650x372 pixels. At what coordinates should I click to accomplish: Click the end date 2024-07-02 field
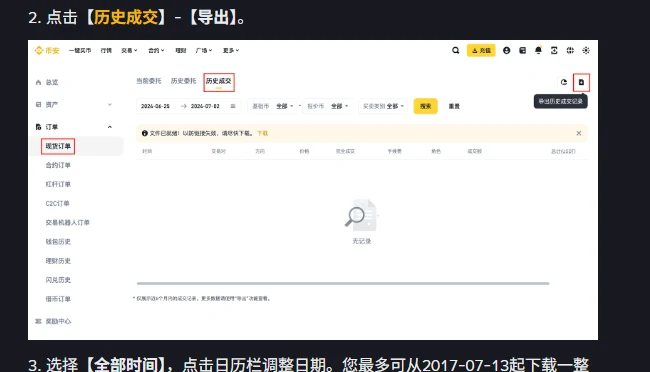coord(205,106)
